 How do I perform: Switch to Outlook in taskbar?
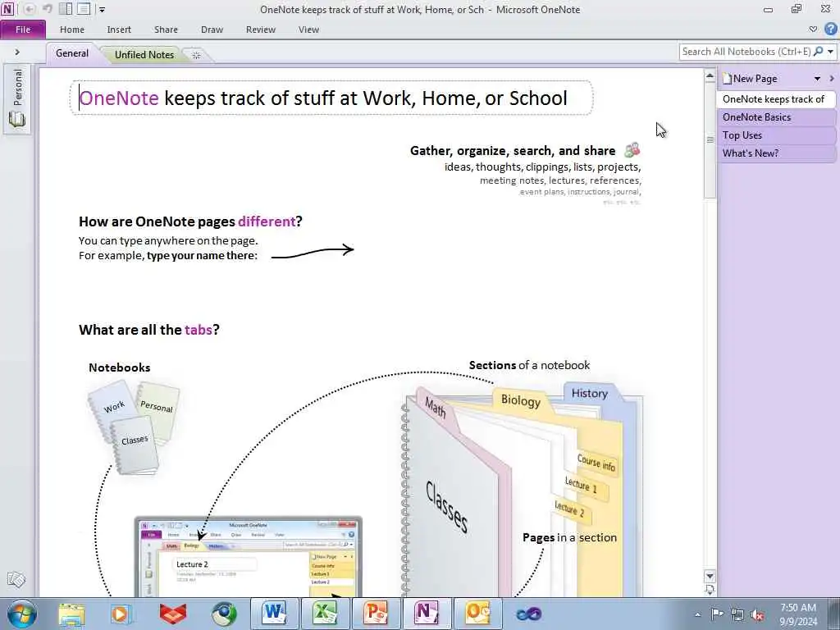(478, 614)
